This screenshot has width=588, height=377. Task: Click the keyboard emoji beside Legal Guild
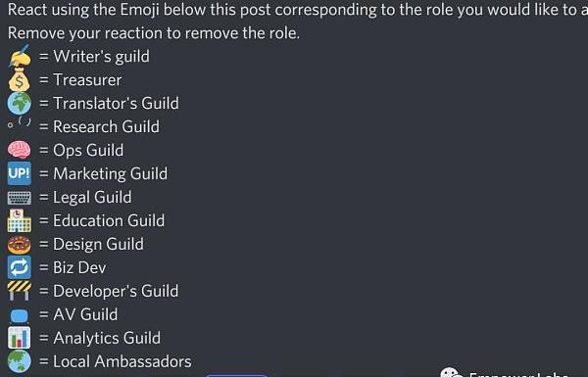20,198
